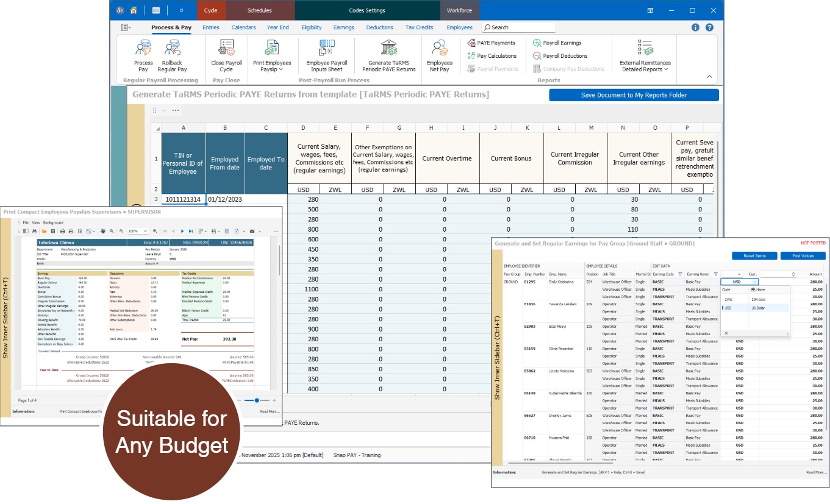The width and height of the screenshot is (830, 504).
Task: Open the Payroll Earnings report
Action: [x=557, y=43]
